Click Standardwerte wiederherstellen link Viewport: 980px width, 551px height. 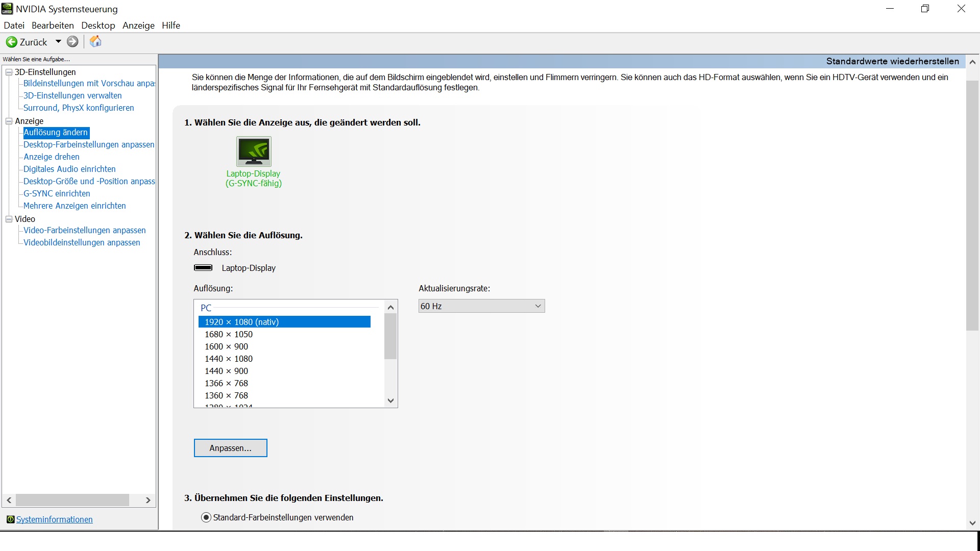[x=892, y=61]
